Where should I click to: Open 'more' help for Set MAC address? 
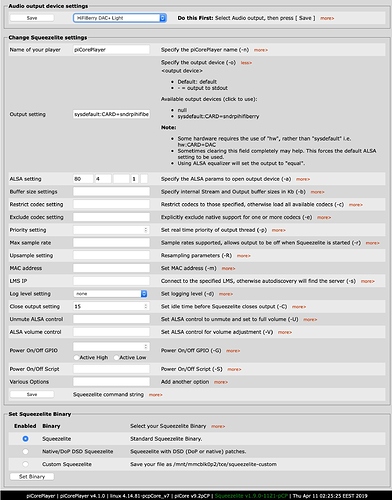click(x=228, y=269)
